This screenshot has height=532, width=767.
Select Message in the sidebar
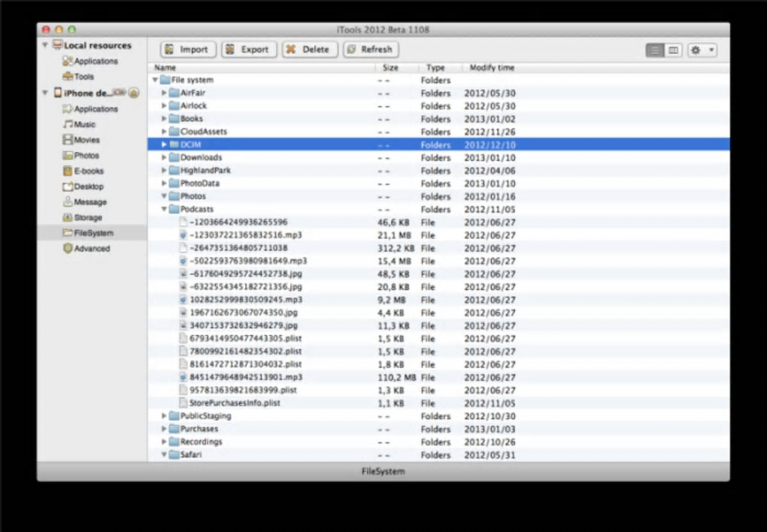pyautogui.click(x=85, y=202)
